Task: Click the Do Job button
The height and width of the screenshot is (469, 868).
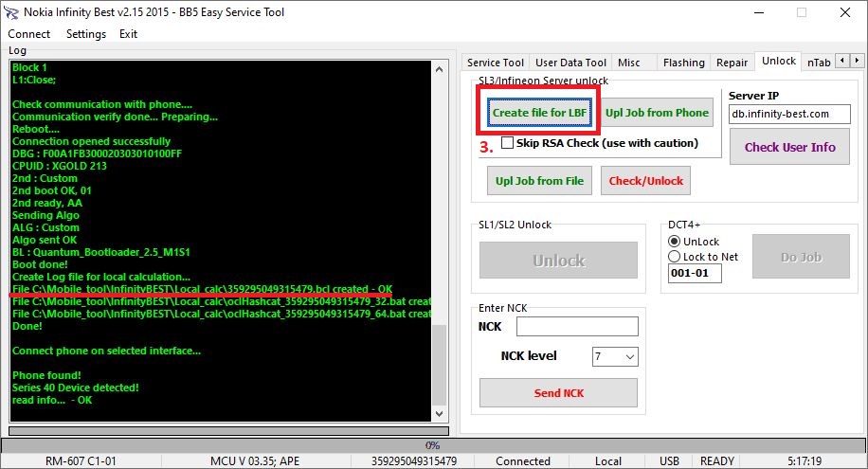Action: pyautogui.click(x=801, y=257)
